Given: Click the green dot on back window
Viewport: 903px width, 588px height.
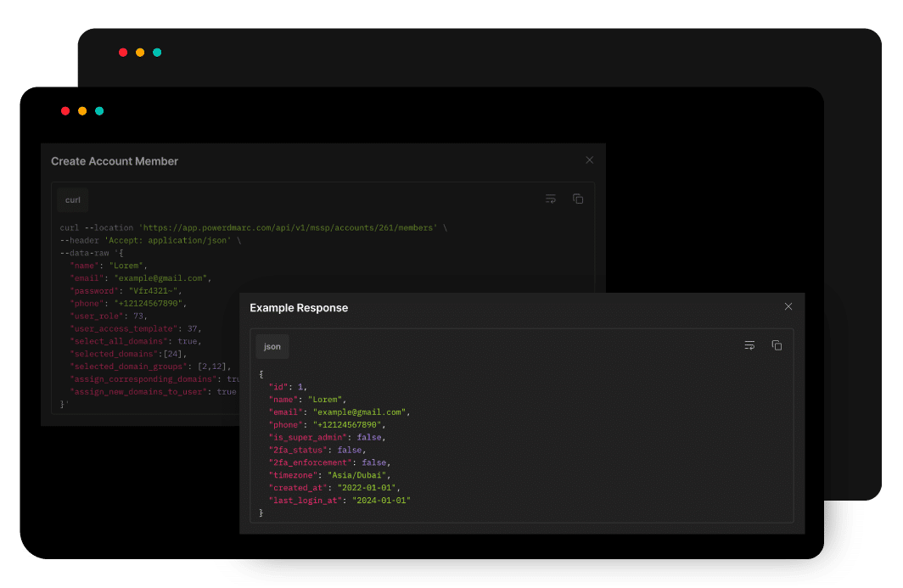Looking at the screenshot, I should pos(157,53).
